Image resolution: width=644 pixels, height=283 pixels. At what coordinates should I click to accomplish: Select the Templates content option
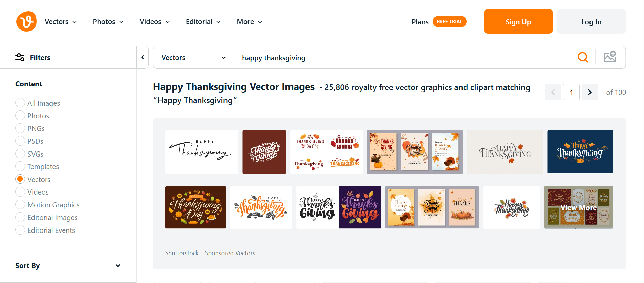tap(20, 166)
